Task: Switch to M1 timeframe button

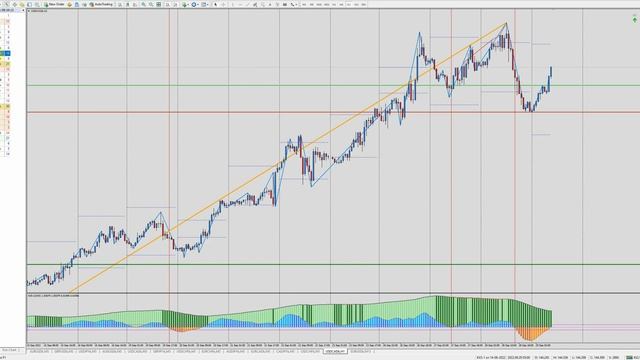Action: (x=304, y=4)
